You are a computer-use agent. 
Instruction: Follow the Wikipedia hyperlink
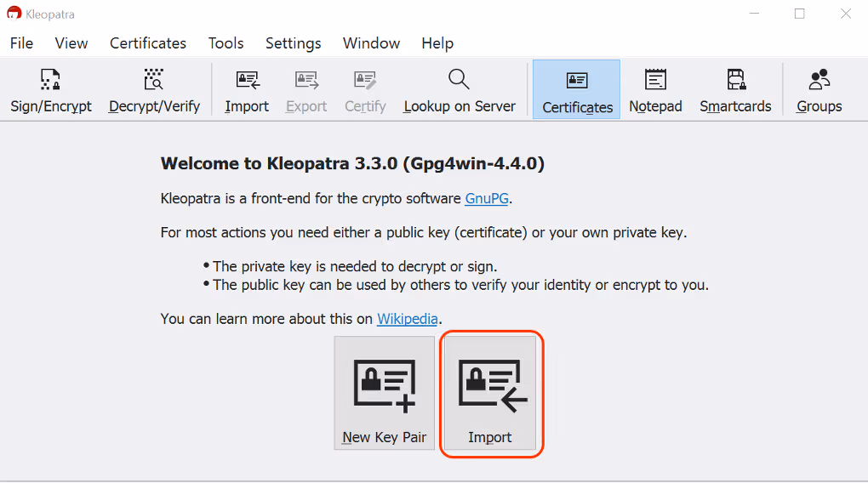click(x=408, y=319)
